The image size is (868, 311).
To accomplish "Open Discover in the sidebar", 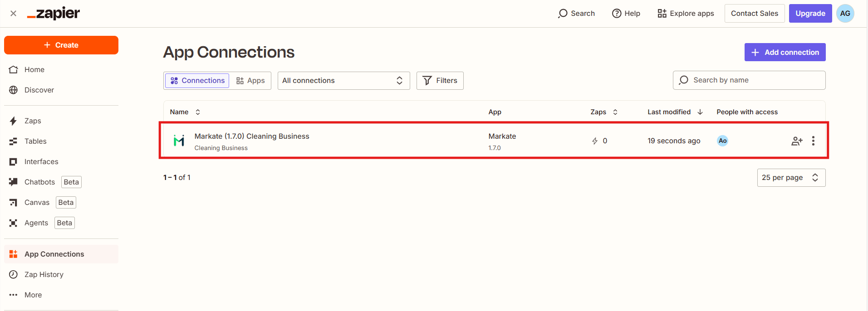I will [x=61, y=90].
